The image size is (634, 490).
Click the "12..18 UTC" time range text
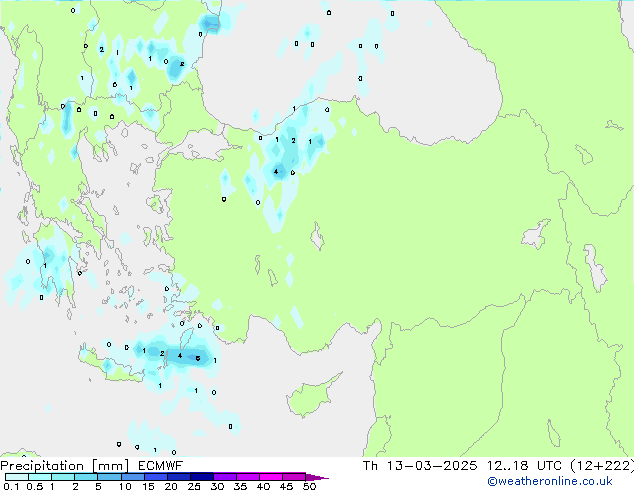[524, 466]
